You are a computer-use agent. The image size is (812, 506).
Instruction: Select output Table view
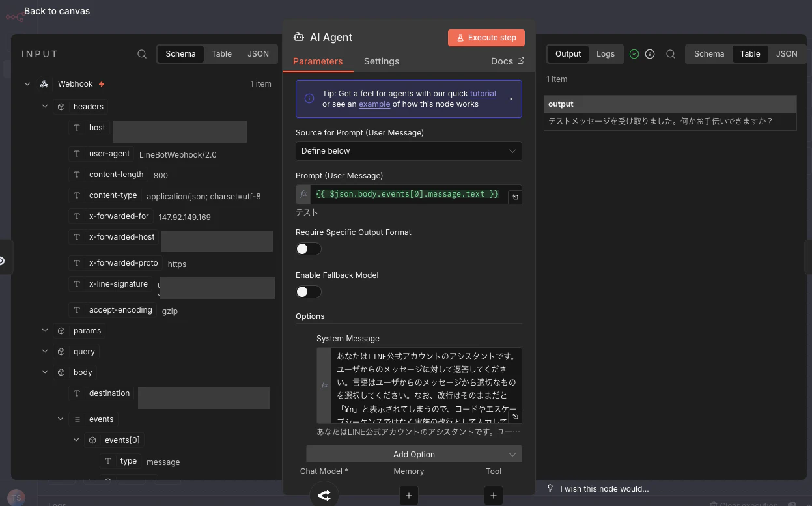click(750, 54)
